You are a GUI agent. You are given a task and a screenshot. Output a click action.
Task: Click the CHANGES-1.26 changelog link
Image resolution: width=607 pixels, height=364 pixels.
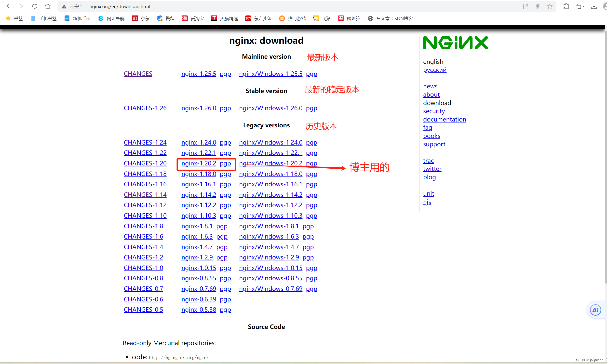tap(145, 108)
